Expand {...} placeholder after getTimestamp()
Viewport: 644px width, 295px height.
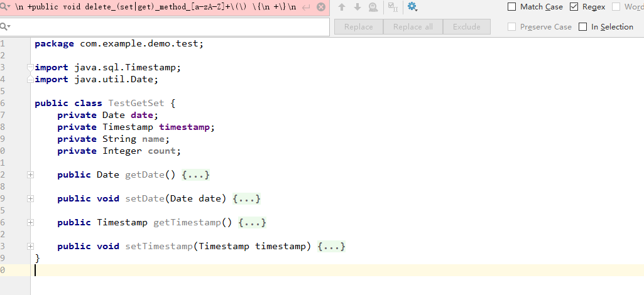point(252,222)
